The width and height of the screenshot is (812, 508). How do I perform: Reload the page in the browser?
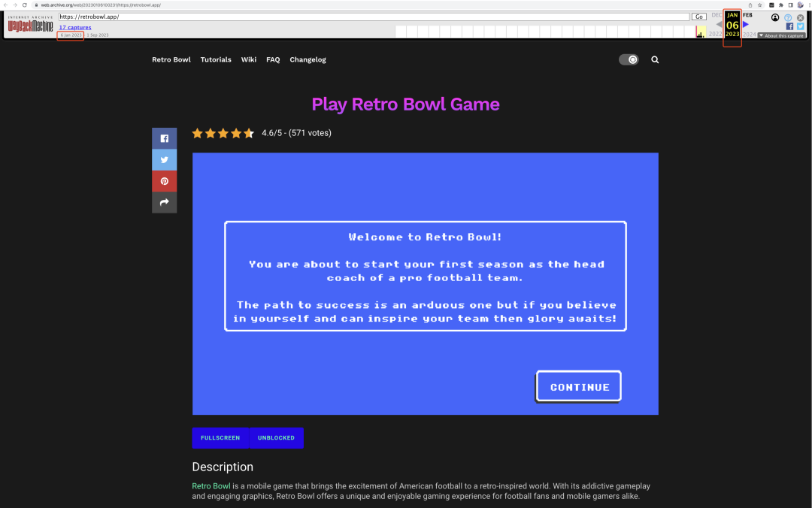pyautogui.click(x=24, y=5)
